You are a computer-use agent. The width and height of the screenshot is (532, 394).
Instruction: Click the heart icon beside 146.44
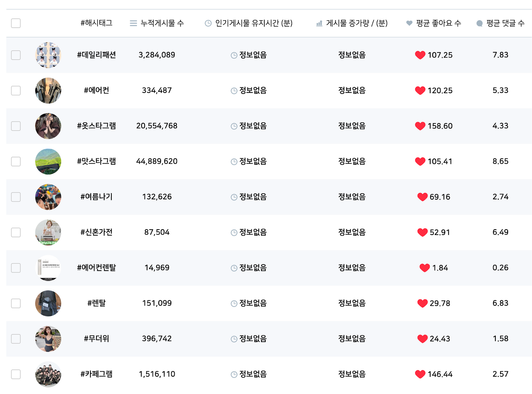pos(420,374)
